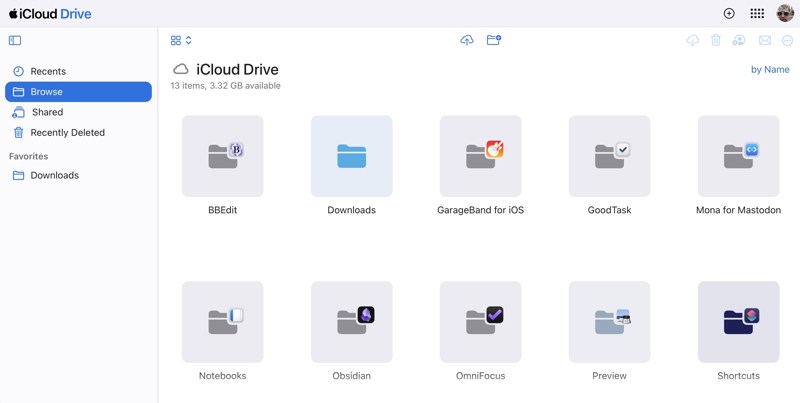Create a new folder with the folder-plus icon

coord(494,40)
